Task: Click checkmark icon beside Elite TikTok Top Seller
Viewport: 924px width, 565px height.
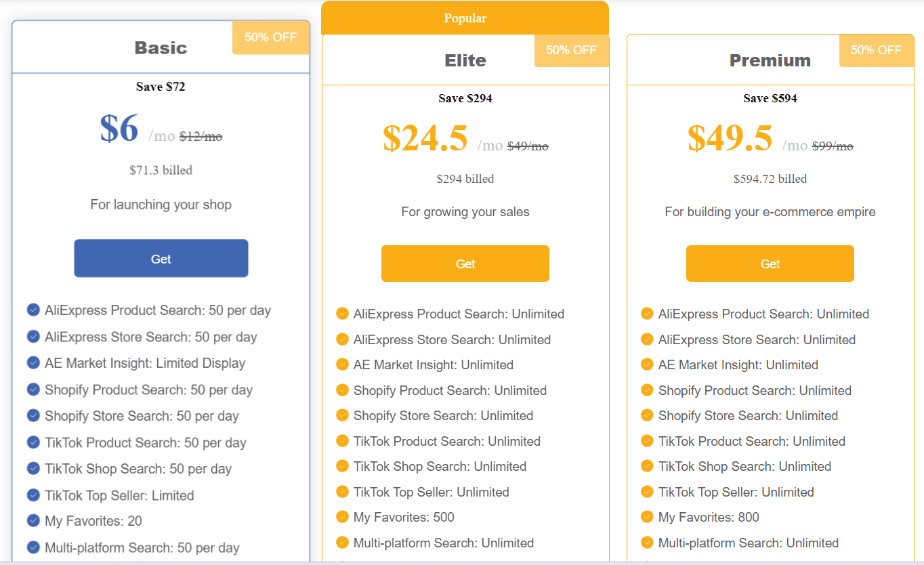Action: (x=342, y=492)
